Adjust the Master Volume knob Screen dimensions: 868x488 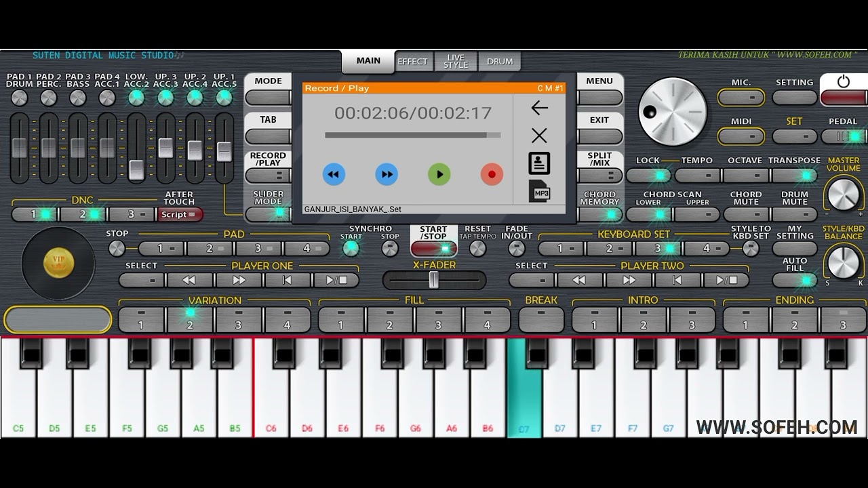coord(843,195)
